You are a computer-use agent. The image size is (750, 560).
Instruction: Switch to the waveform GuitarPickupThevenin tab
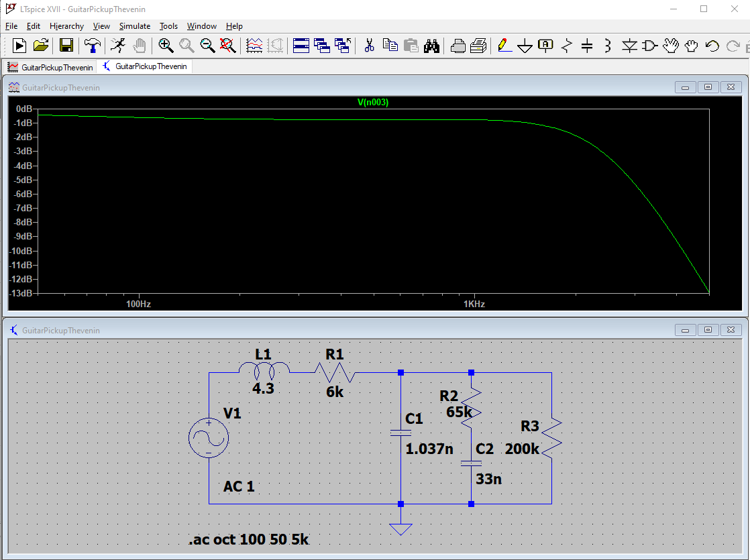(50, 67)
